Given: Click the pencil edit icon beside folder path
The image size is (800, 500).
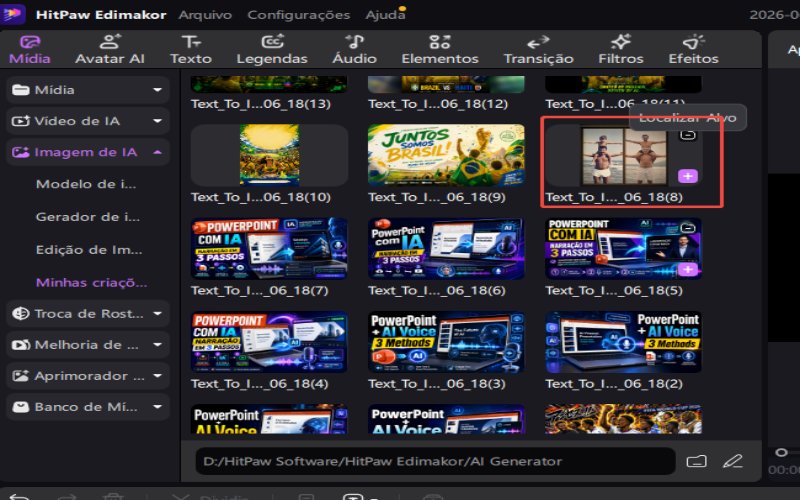Looking at the screenshot, I should tap(733, 461).
